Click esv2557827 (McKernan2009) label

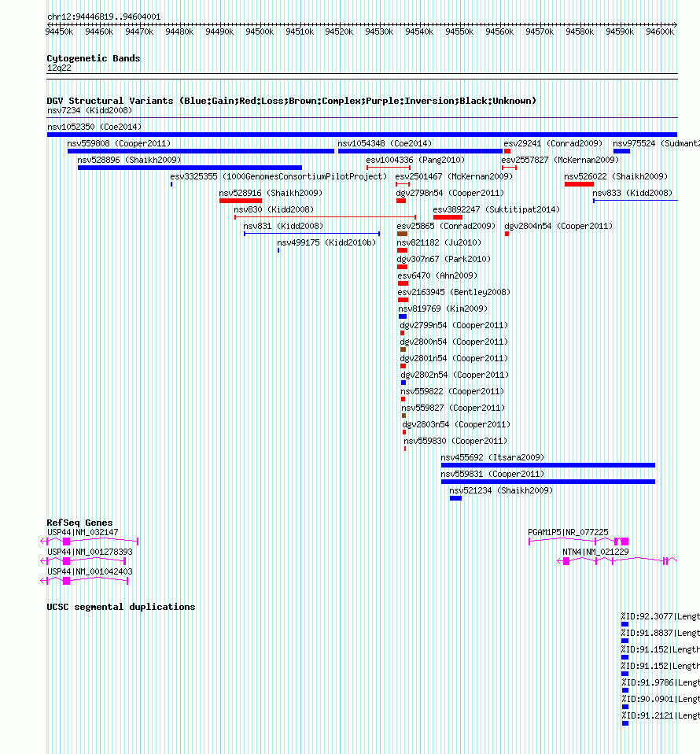(560, 160)
